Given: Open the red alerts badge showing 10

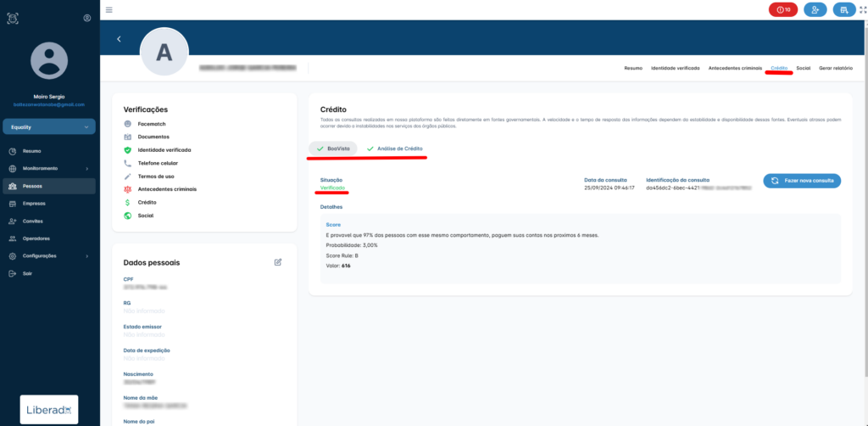Looking at the screenshot, I should pos(783,10).
